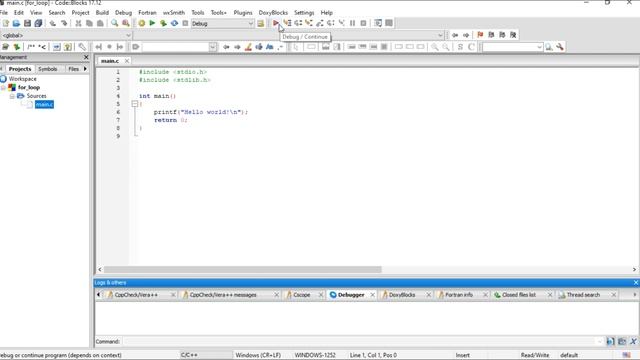Screen dimensions: 640x360
Task: Switch to the Symbols tab
Action: click(x=48, y=69)
